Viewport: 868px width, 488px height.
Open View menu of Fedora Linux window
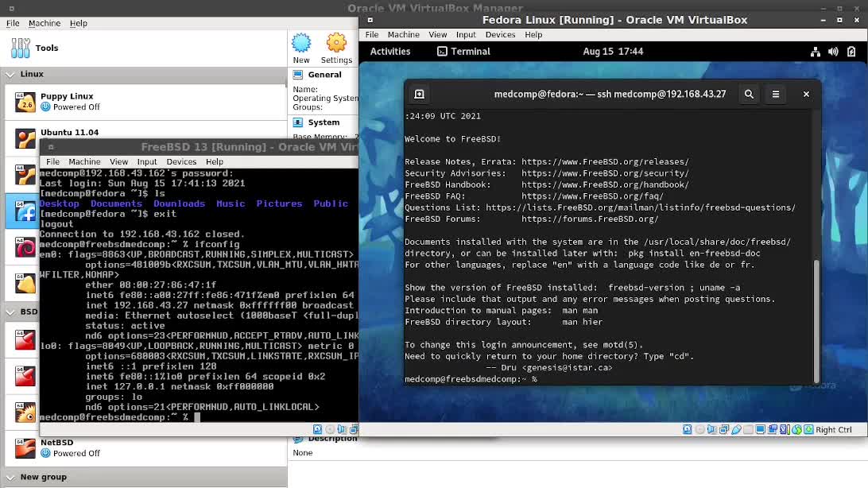pos(438,34)
